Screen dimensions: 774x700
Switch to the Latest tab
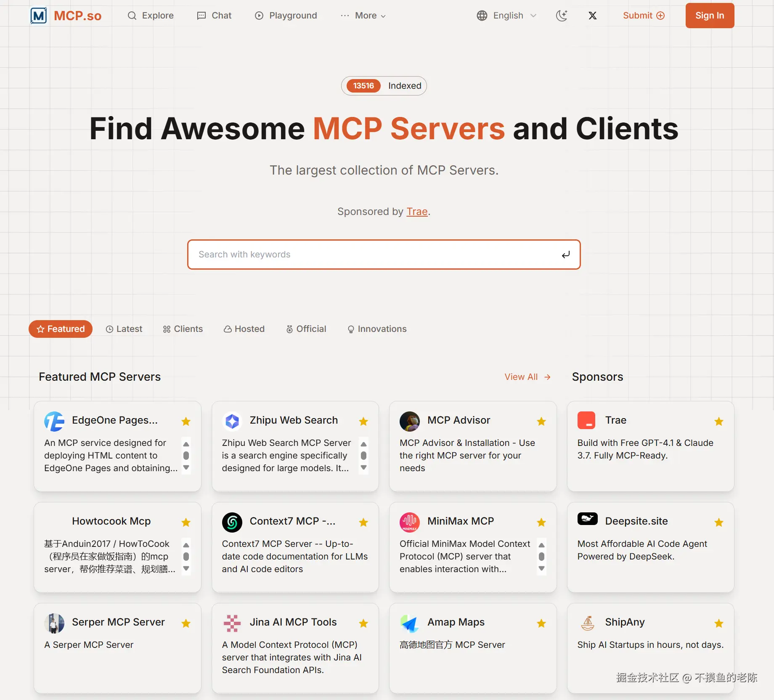[124, 329]
